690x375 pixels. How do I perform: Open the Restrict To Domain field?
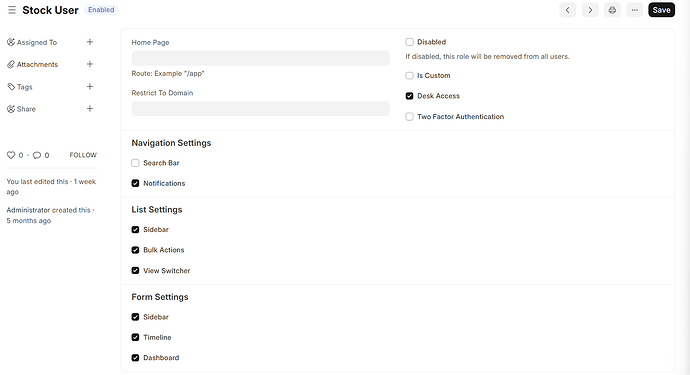261,109
